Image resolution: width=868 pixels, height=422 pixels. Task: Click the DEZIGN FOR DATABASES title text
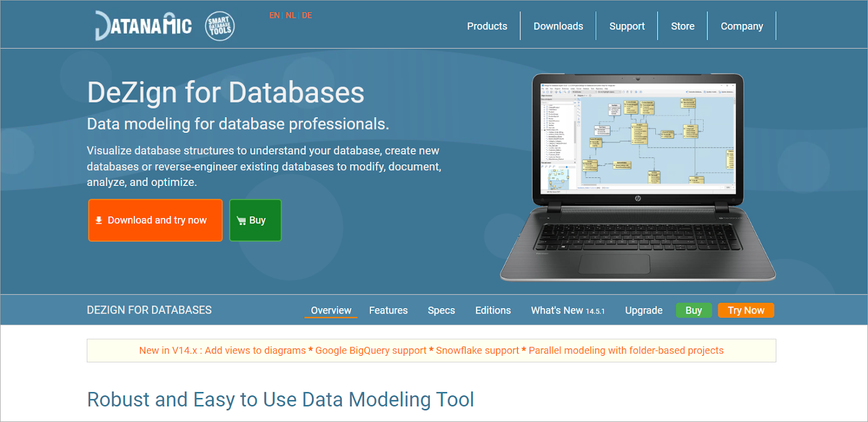149,310
